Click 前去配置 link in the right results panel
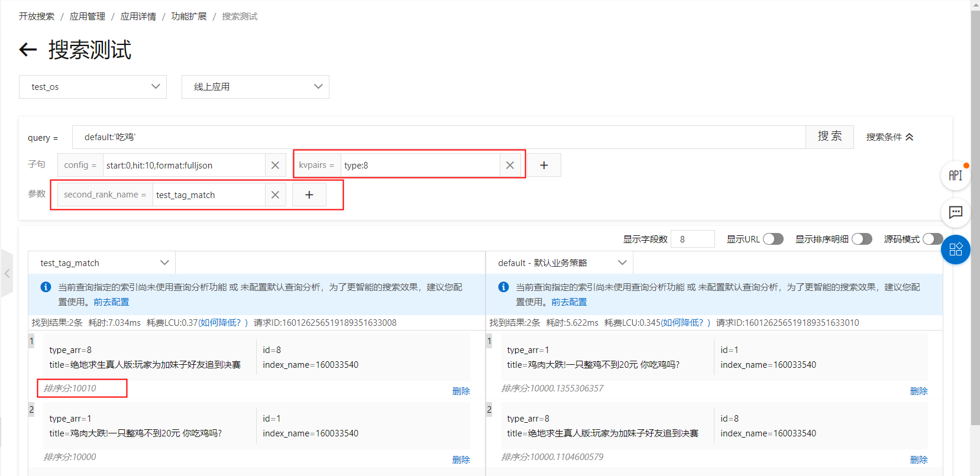 tap(569, 302)
